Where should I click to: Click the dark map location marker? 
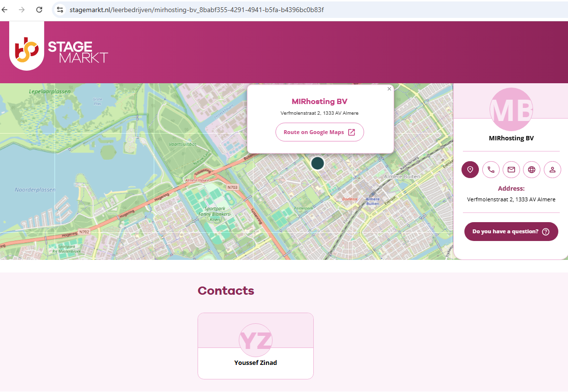[317, 163]
